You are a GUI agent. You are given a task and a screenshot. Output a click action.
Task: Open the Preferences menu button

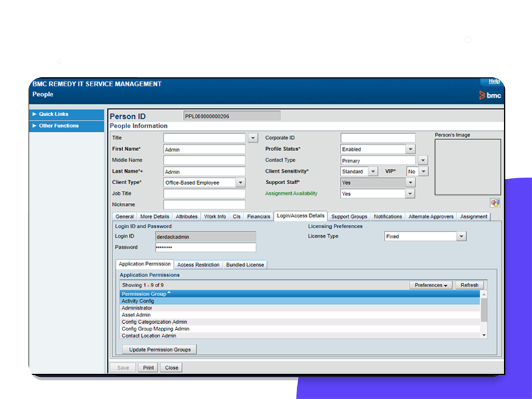coord(430,285)
